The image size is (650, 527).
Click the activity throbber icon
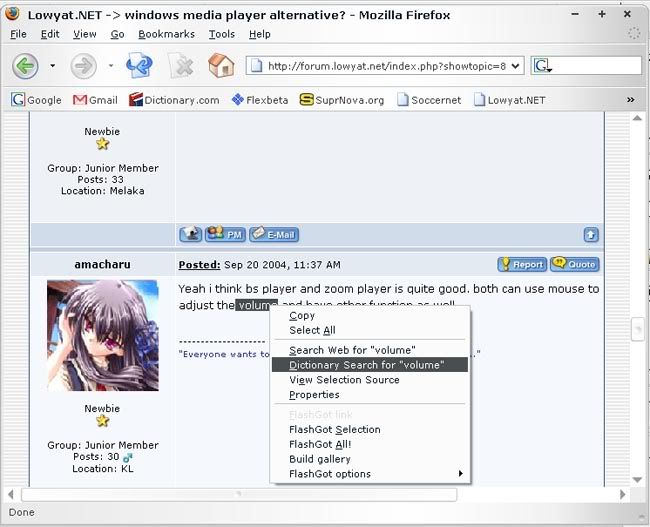[634, 34]
